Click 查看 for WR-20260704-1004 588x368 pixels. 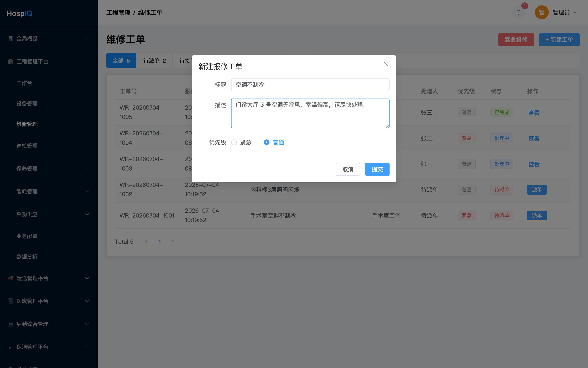pyautogui.click(x=534, y=138)
